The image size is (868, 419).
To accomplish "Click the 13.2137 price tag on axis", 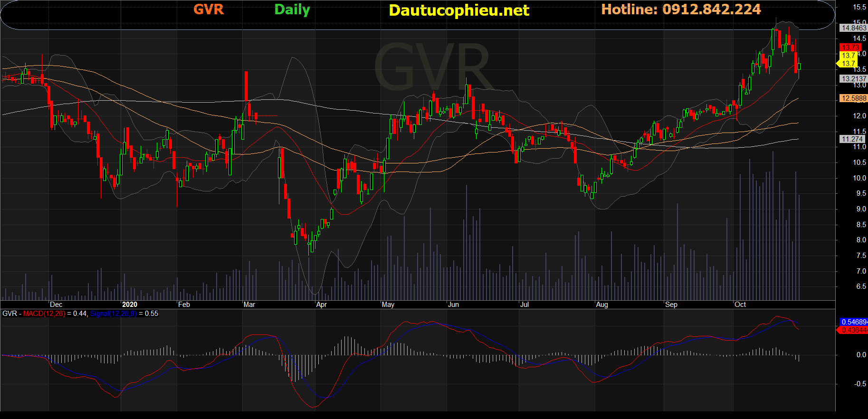I will [x=854, y=79].
